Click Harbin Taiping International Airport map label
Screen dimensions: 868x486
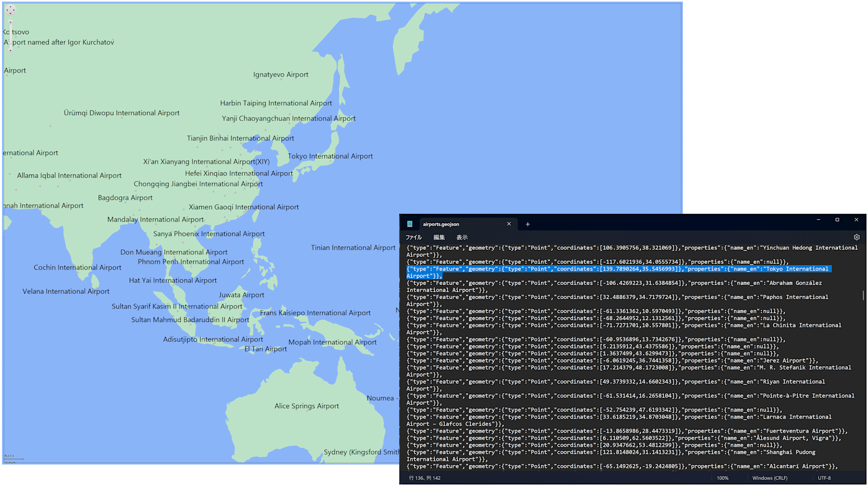(276, 103)
